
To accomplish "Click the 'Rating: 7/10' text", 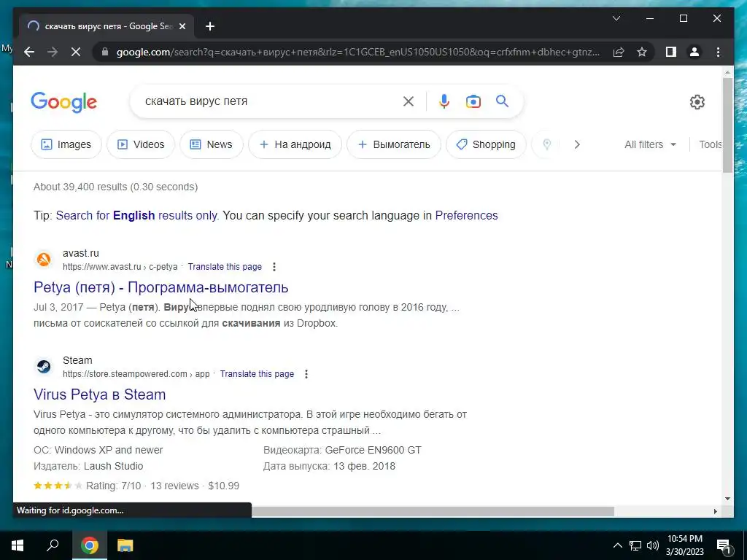I will (x=113, y=486).
